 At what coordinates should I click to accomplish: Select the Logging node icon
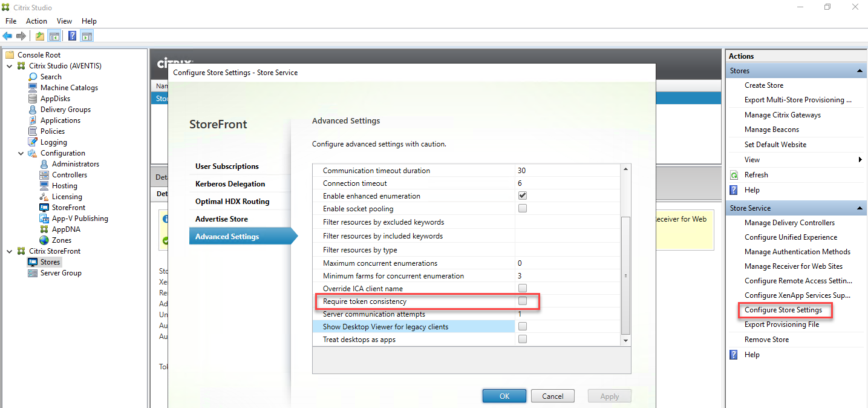coord(33,142)
